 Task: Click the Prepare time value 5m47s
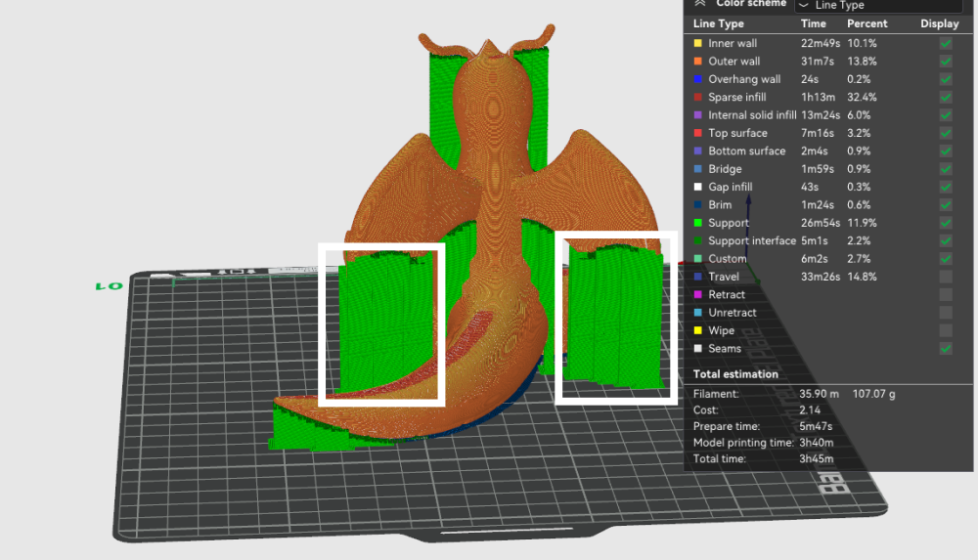click(x=816, y=426)
